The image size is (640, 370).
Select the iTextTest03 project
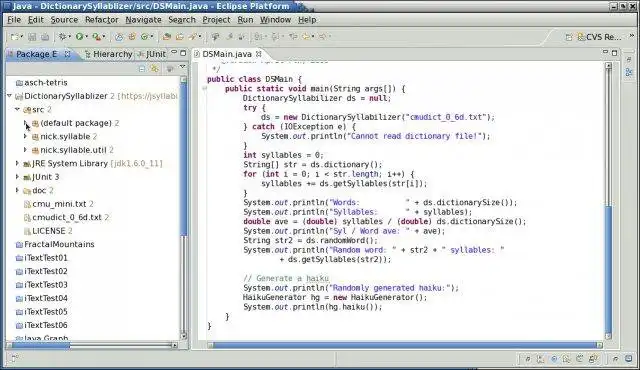(x=41, y=284)
